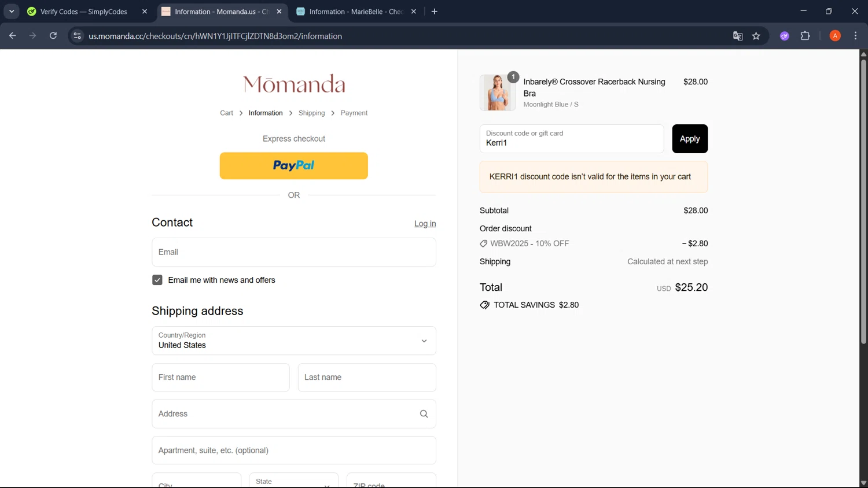Click Calculated at next step shipping text

point(668,262)
